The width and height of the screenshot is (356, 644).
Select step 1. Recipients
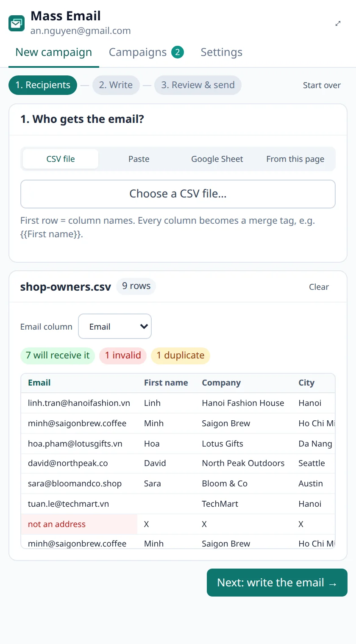(43, 85)
